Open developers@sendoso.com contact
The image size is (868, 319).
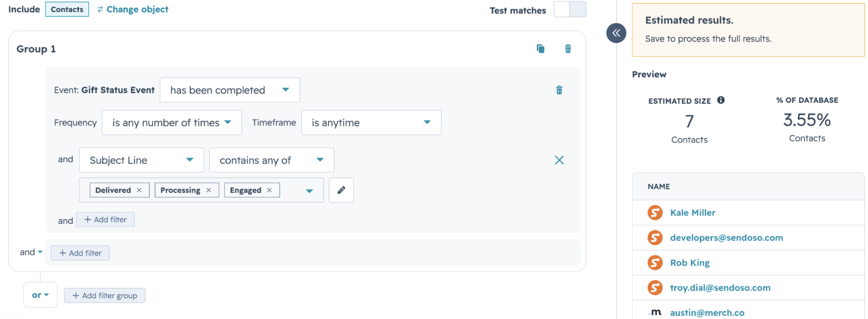coord(726,237)
